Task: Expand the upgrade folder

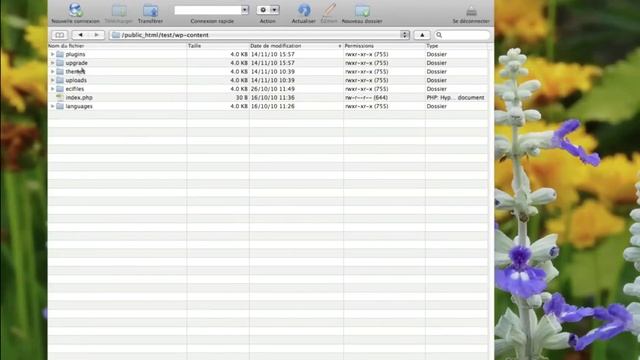Action: pyautogui.click(x=52, y=63)
